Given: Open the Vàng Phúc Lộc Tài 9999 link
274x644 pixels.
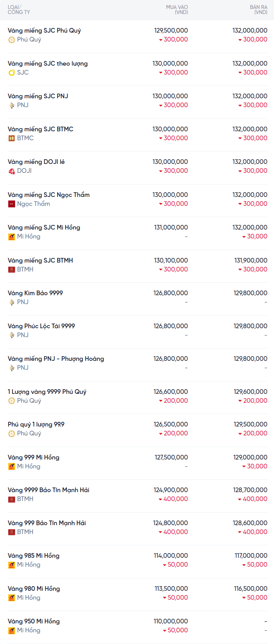Looking at the screenshot, I should tap(41, 326).
